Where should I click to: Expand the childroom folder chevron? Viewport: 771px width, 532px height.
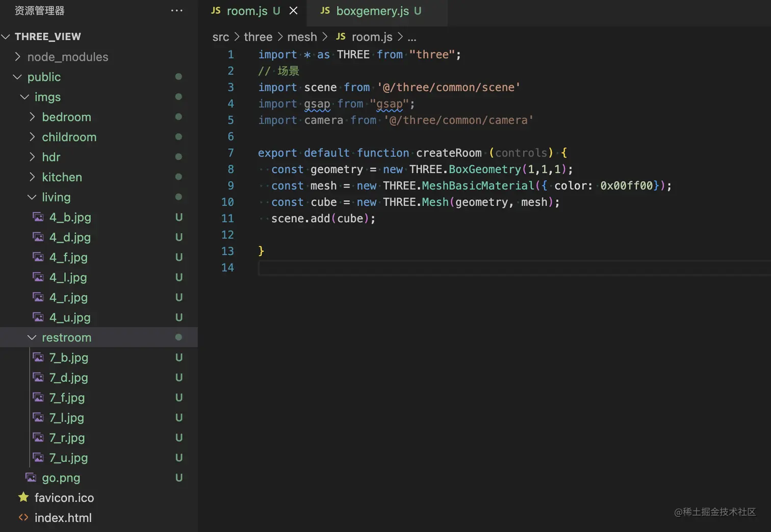click(32, 137)
